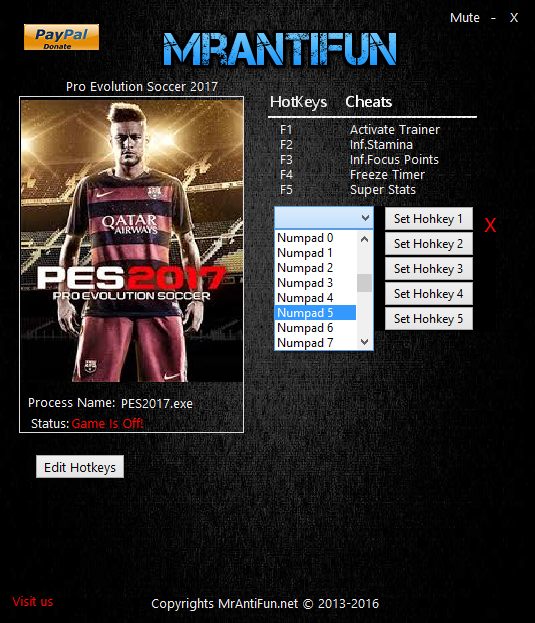The width and height of the screenshot is (535, 623).
Task: Click the Freeze Timer cheat label
Action: (387, 175)
